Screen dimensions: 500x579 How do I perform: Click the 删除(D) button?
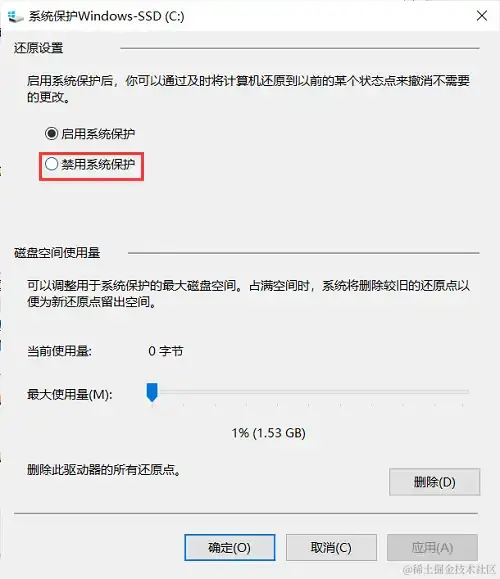click(434, 482)
